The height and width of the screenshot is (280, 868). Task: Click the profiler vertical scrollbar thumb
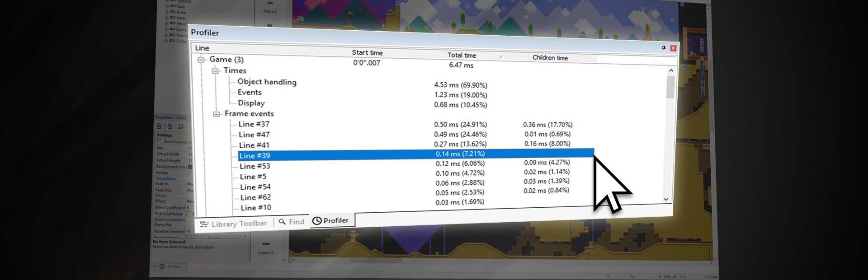pyautogui.click(x=670, y=87)
